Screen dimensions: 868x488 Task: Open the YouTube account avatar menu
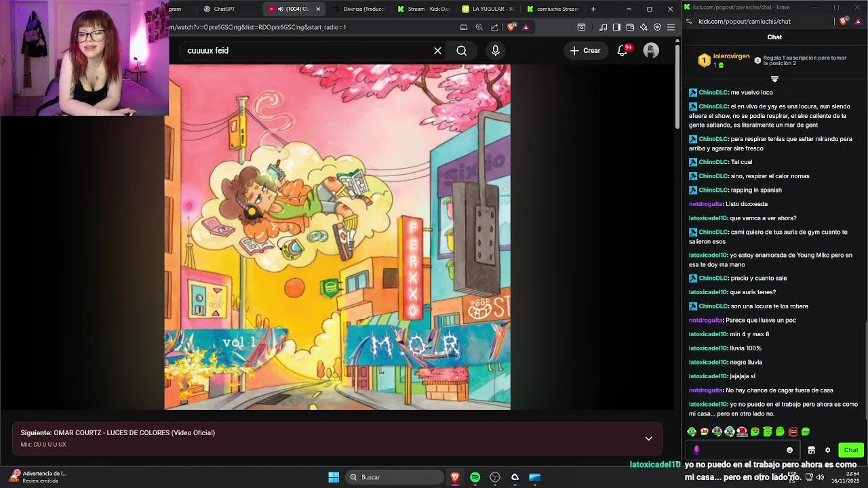pos(651,51)
